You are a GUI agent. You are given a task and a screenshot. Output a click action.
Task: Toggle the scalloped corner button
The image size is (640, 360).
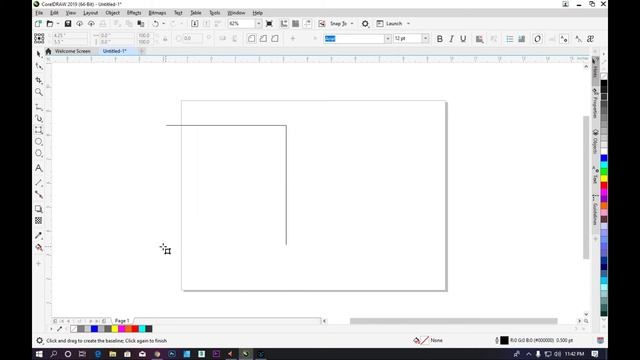(263, 39)
